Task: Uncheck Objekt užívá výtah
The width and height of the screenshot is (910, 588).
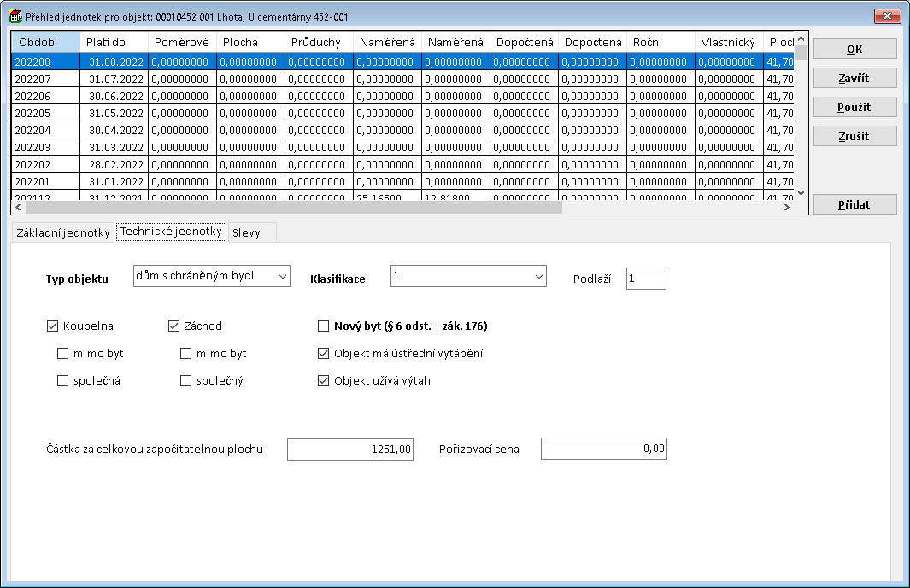Action: click(323, 380)
